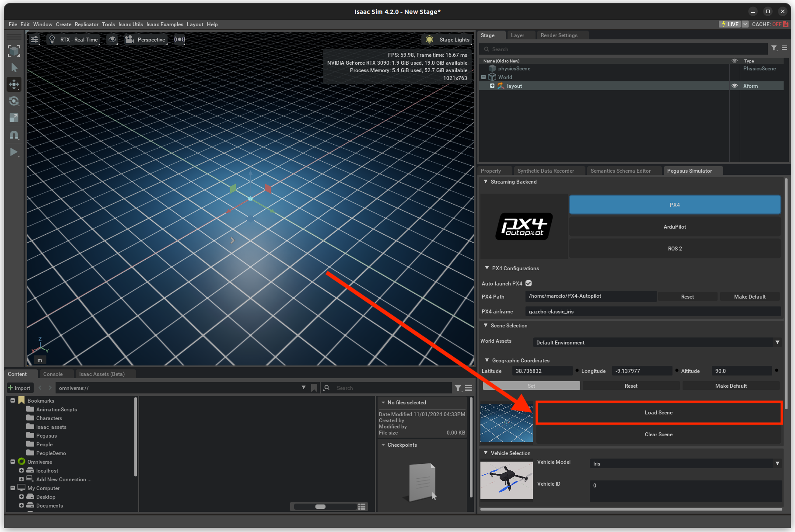Bookmark current content path
Image resolution: width=795 pixels, height=532 pixels.
click(x=314, y=388)
